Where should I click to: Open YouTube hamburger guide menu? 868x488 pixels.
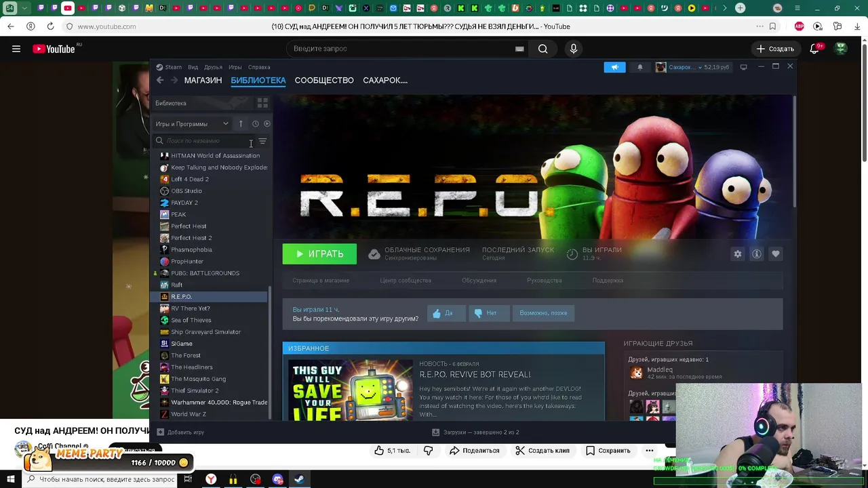[16, 49]
